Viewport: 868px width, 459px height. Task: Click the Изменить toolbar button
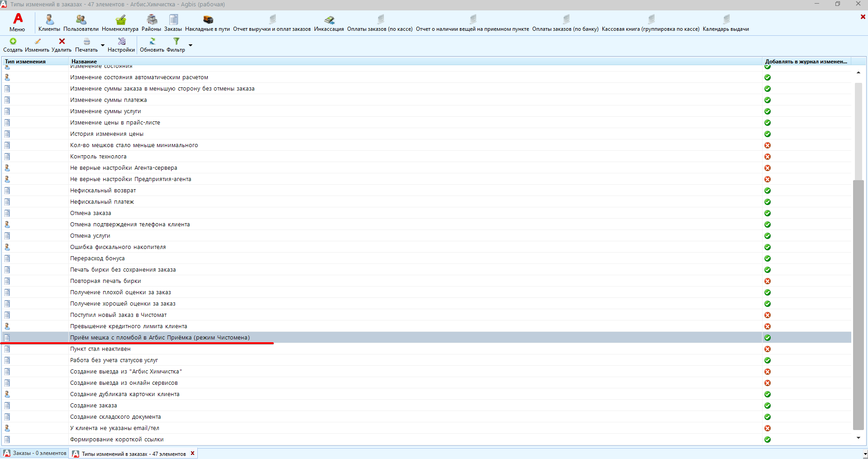[37, 45]
